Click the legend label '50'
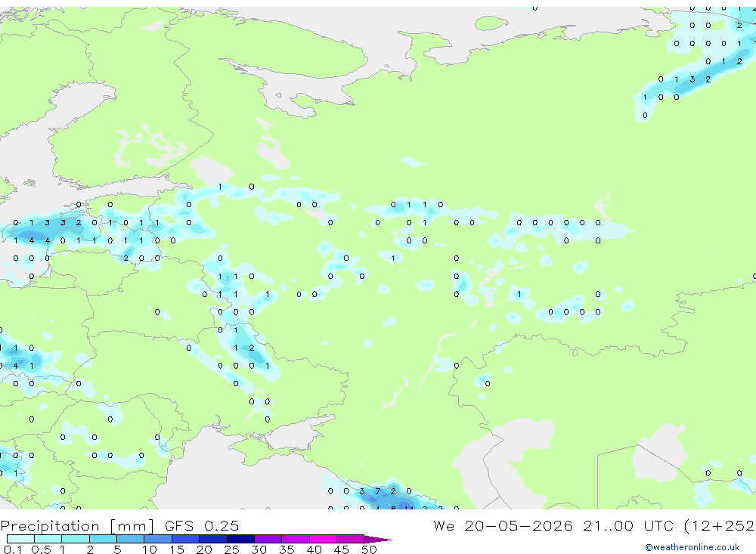The width and height of the screenshot is (756, 554). 370,549
